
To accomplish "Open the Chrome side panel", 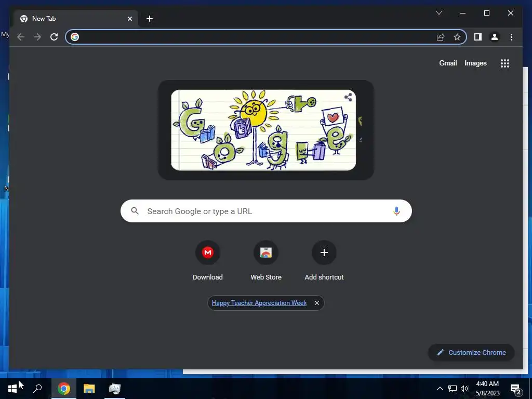I will (x=478, y=37).
